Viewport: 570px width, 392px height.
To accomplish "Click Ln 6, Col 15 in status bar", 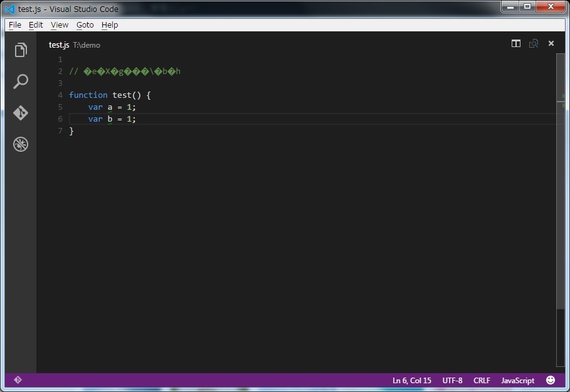I will 411,380.
